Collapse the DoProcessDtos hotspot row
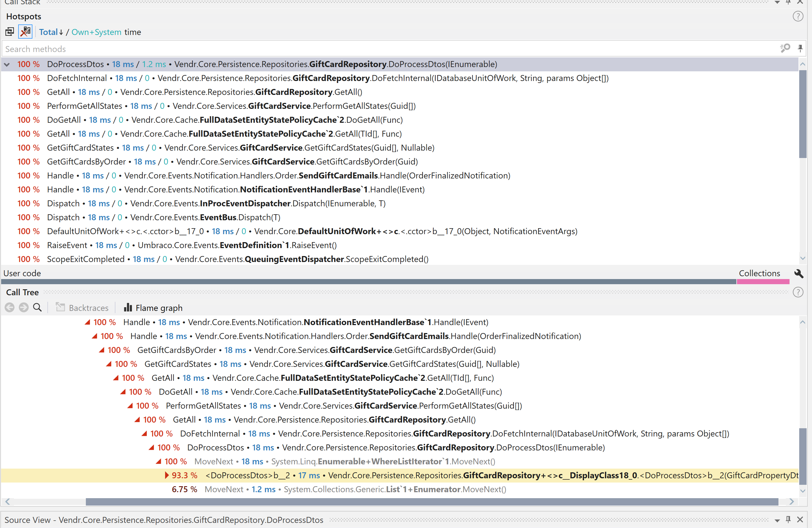This screenshot has width=812, height=528. [x=7, y=65]
